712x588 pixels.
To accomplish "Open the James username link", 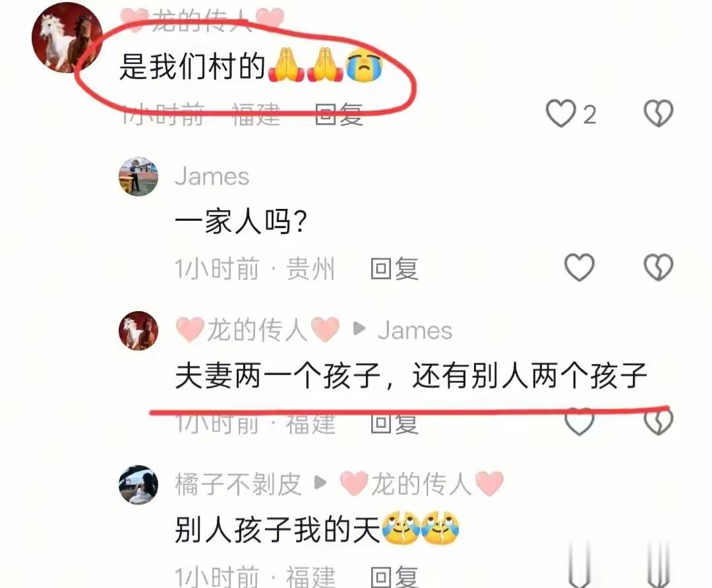I will pyautogui.click(x=212, y=176).
